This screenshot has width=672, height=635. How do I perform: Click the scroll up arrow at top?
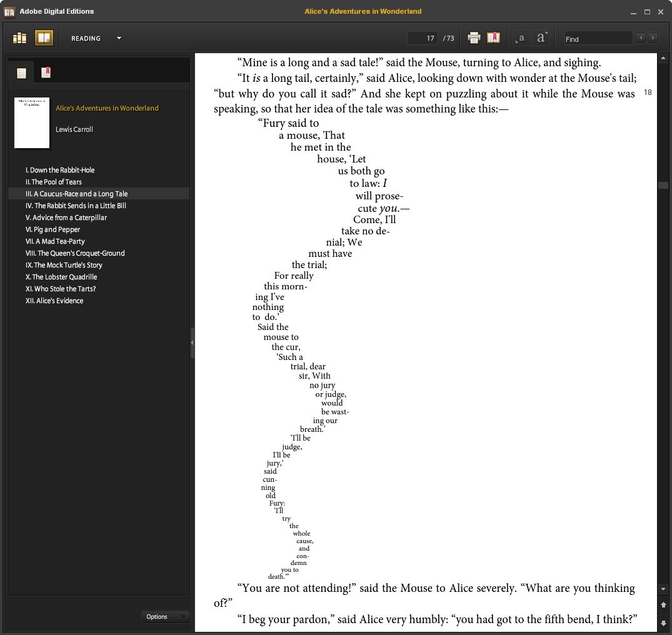point(663,58)
